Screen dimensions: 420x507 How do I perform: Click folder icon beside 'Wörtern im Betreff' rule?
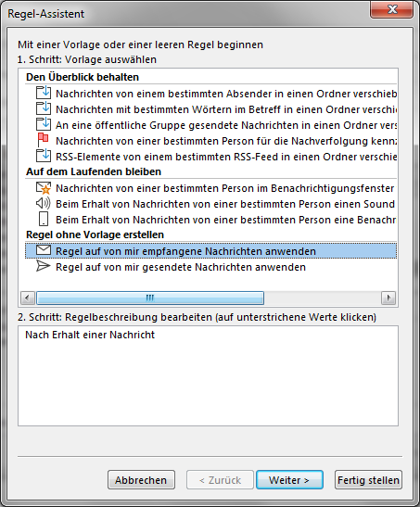[44, 108]
